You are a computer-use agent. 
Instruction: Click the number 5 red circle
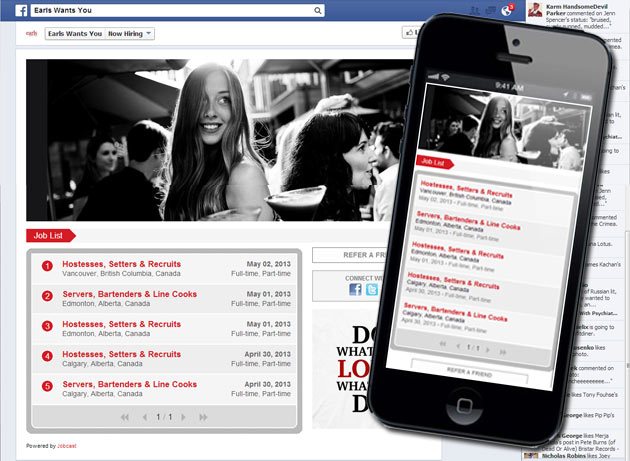coord(47,386)
